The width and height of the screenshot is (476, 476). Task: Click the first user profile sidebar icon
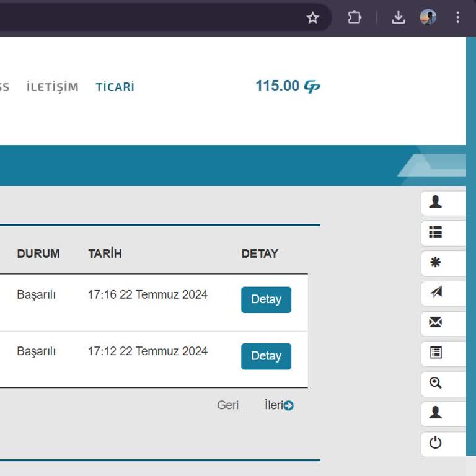click(x=435, y=202)
